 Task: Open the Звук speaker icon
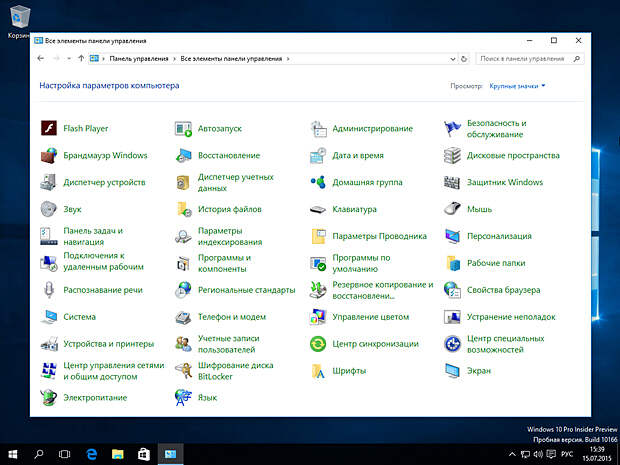[49, 209]
